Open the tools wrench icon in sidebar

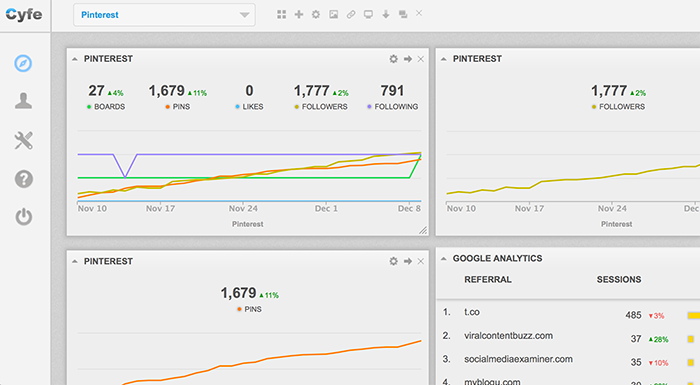[23, 140]
